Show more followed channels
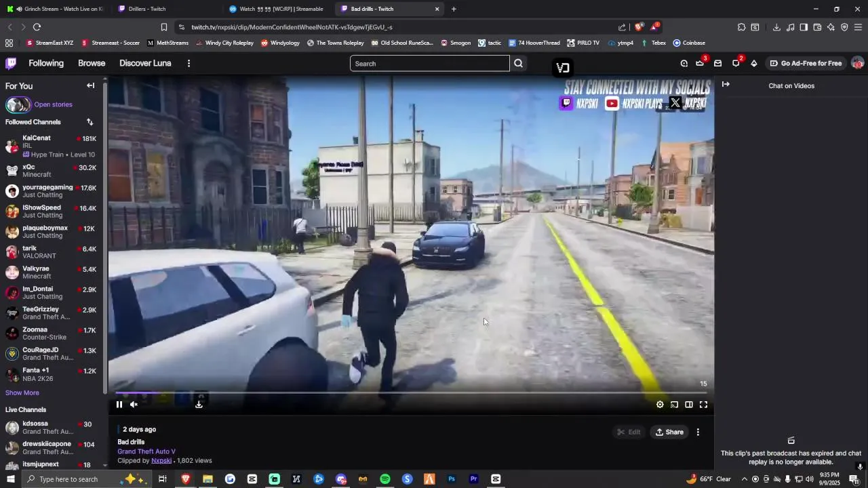The height and width of the screenshot is (488, 868). coord(22,392)
